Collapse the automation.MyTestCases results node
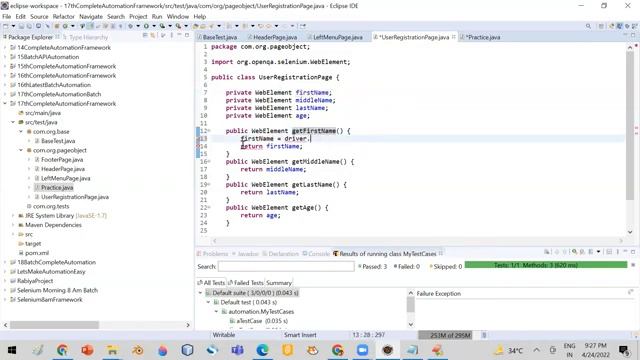Viewport: 640px width, 360px height. point(216,311)
